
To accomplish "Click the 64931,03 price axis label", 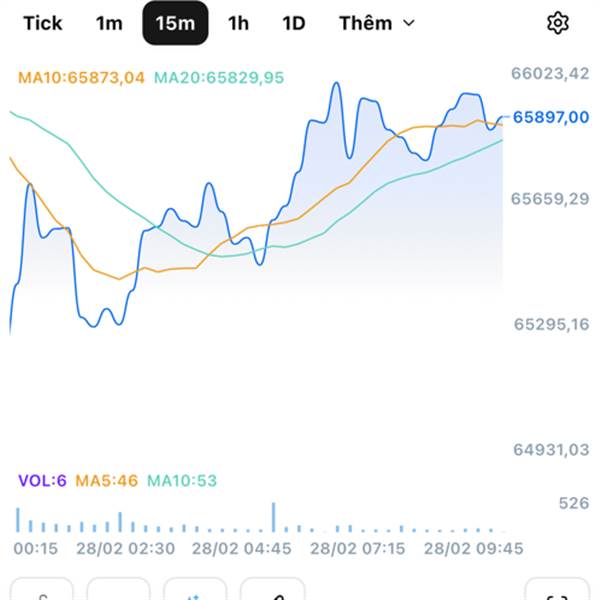I will [x=550, y=450].
